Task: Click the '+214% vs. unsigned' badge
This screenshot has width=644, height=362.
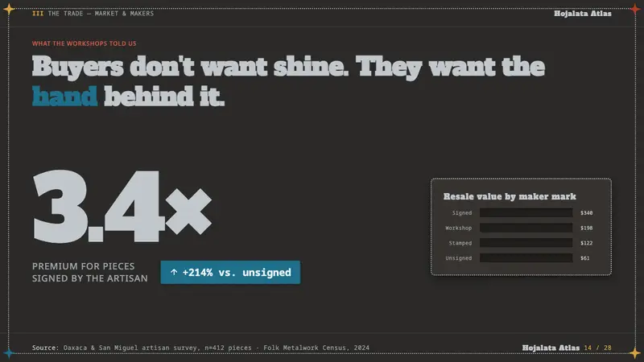Action: (x=230, y=272)
